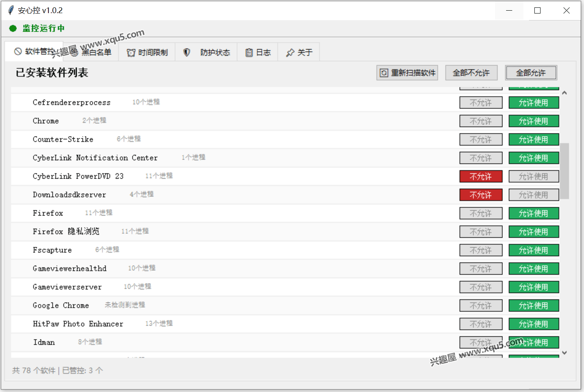Click red 不允许 for CyberLink PowerDVD 23

481,176
